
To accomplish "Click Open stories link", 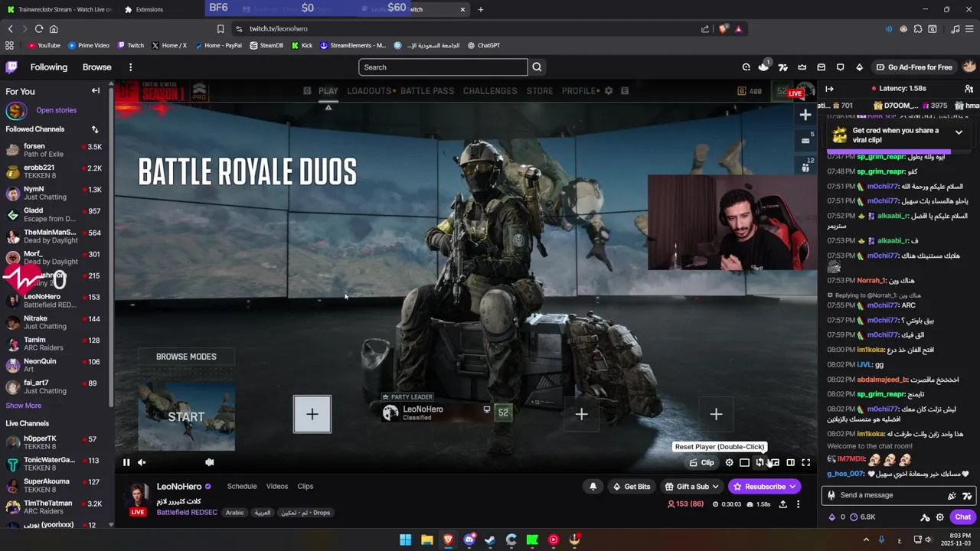I will [56, 110].
